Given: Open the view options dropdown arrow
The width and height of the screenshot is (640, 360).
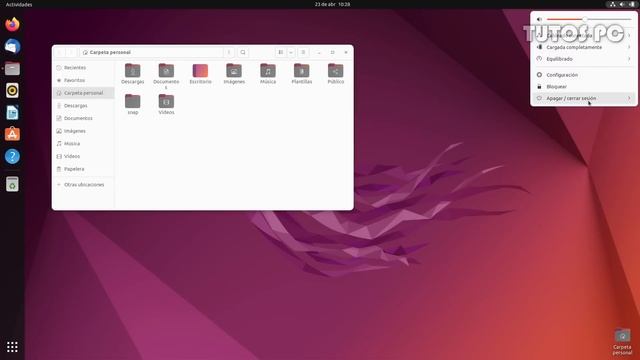Looking at the screenshot, I should tap(291, 52).
